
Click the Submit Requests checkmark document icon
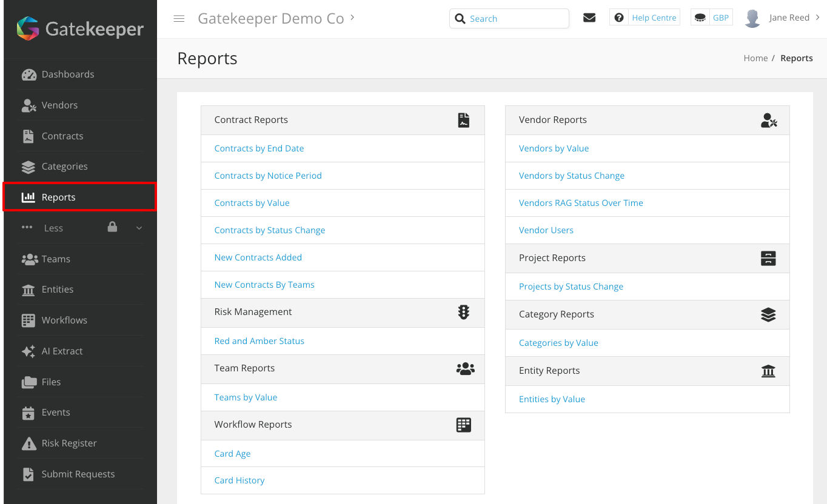28,474
